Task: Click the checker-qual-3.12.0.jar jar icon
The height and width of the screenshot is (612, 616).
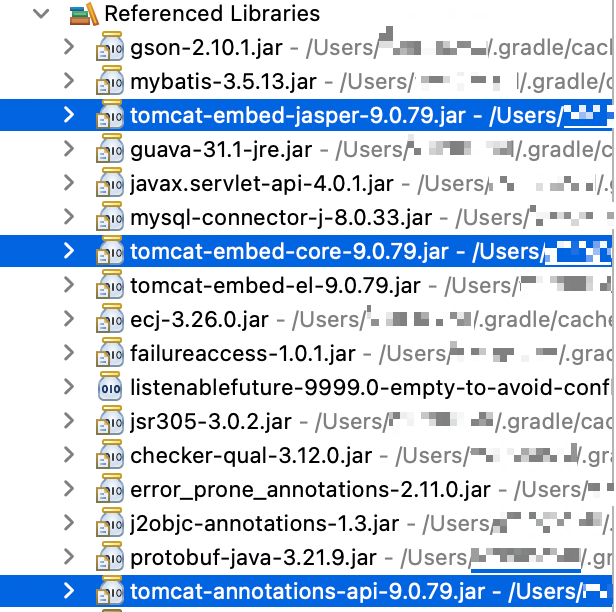Action: 110,454
